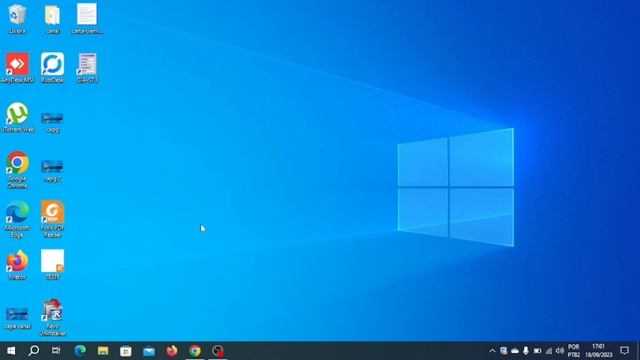
Task: Open Microsoft Edge from the taskbar
Action: pyautogui.click(x=80, y=351)
